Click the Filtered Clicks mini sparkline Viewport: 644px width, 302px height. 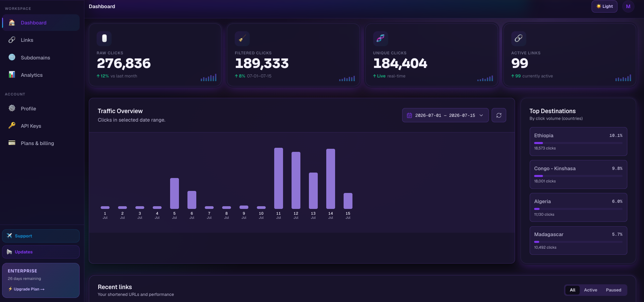pyautogui.click(x=347, y=78)
